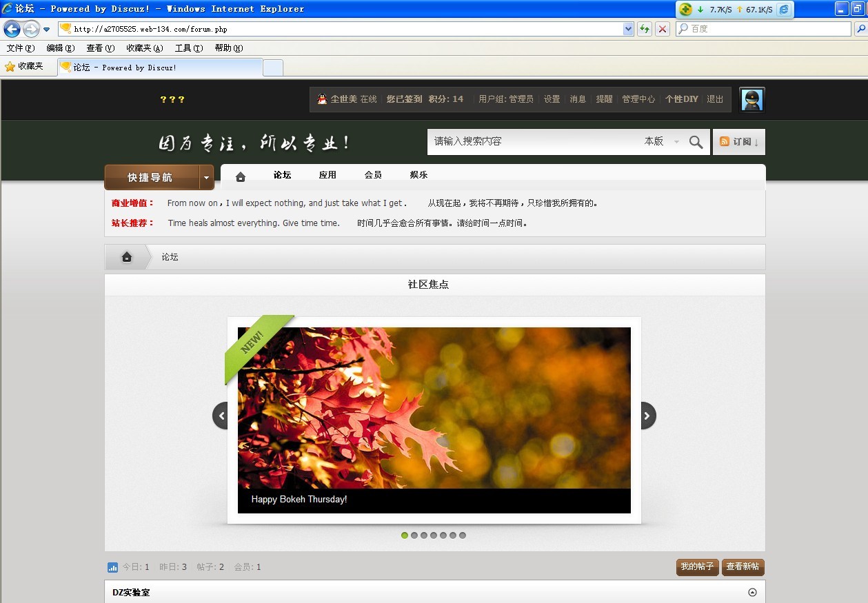Open the 消息 messages link
This screenshot has height=603, width=868.
pyautogui.click(x=578, y=99)
